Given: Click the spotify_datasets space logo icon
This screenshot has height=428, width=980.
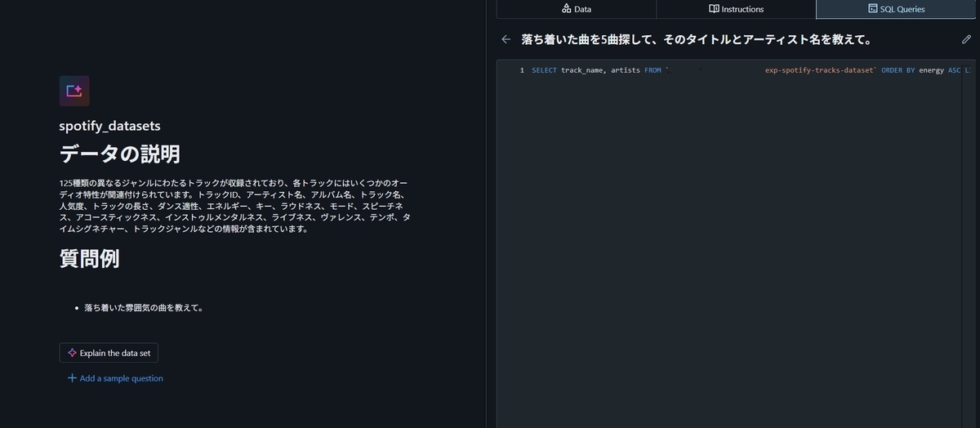Looking at the screenshot, I should [x=74, y=91].
